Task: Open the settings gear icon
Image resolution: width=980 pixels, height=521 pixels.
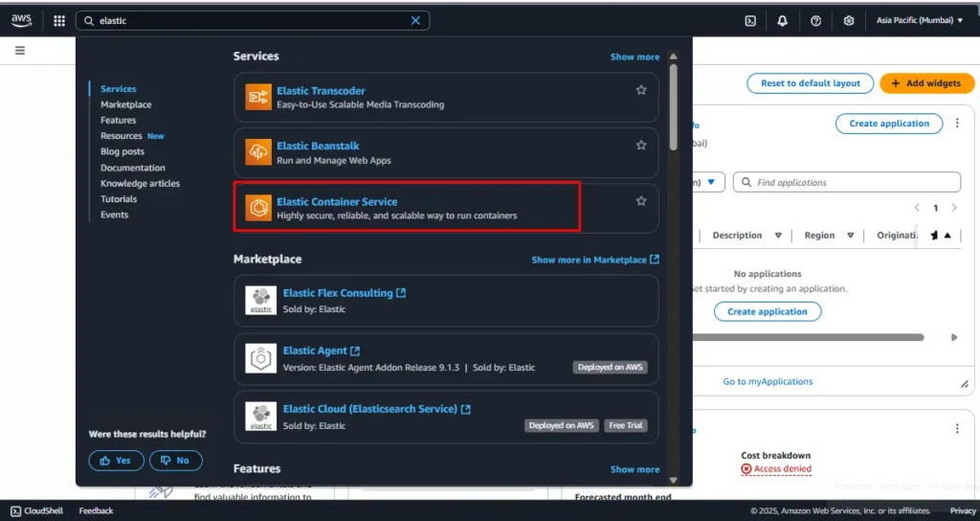Action: click(849, 21)
